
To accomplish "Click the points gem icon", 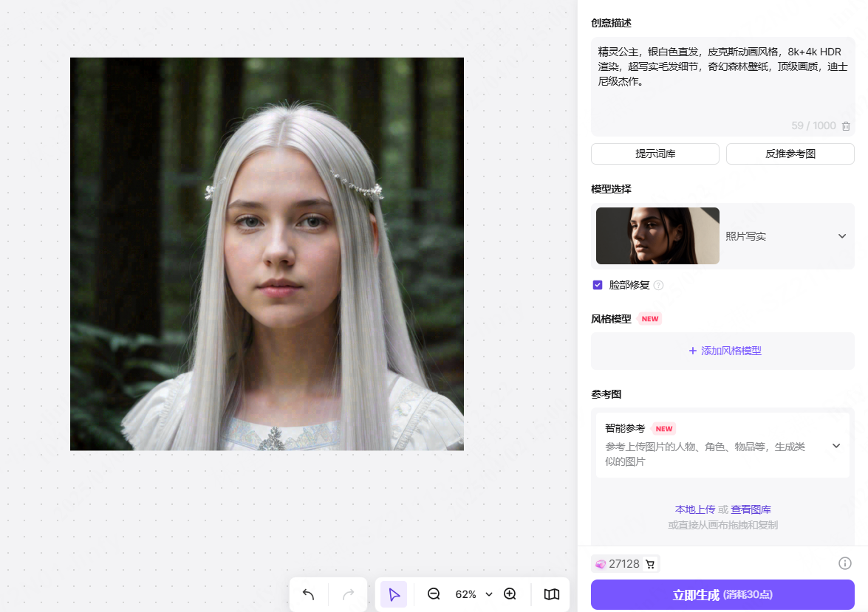I will (601, 564).
